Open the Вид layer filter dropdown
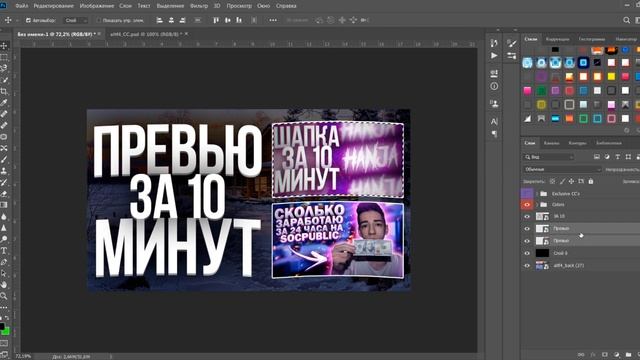Image resolution: width=640 pixels, height=360 pixels. pyautogui.click(x=549, y=157)
